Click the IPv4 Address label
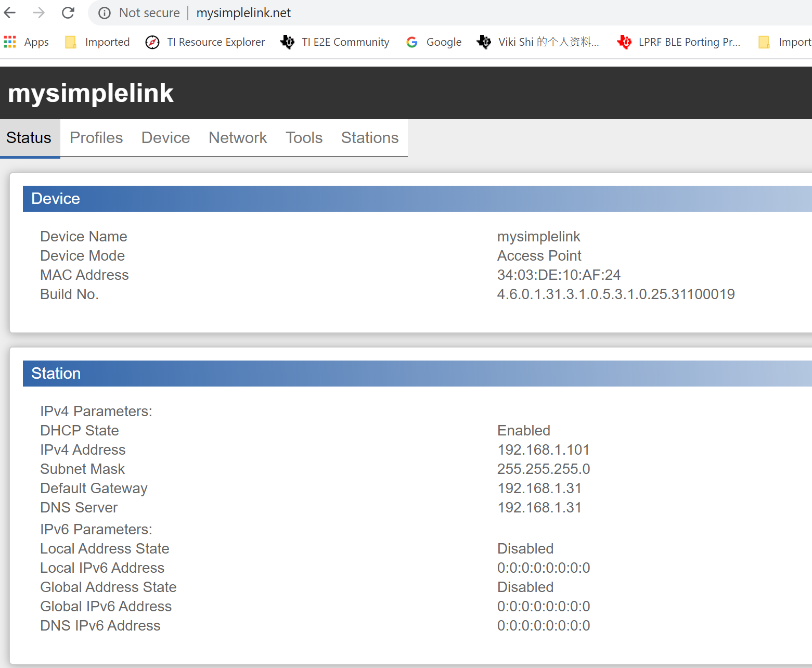812x668 pixels. pos(83,450)
